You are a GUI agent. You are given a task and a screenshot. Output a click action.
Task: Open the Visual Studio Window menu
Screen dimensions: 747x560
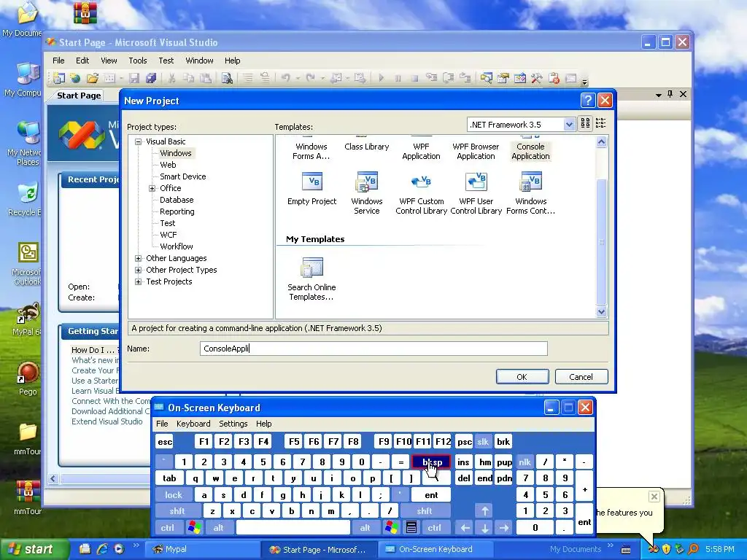pos(199,61)
